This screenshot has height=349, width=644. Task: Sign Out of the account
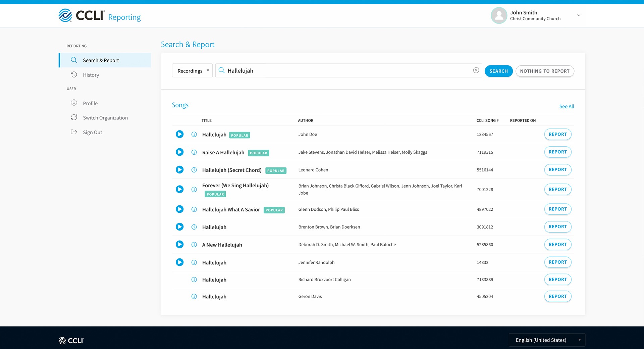(93, 132)
